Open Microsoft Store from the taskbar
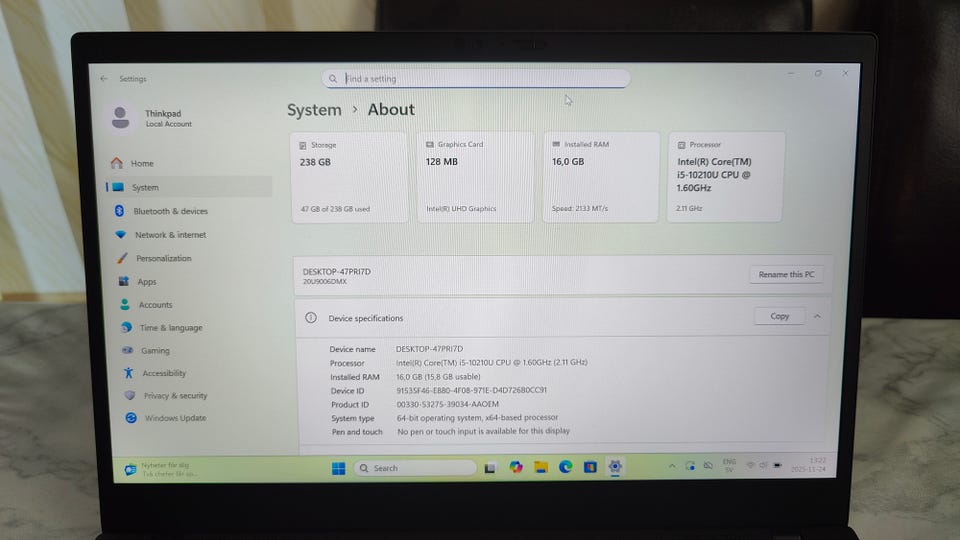 click(590, 467)
